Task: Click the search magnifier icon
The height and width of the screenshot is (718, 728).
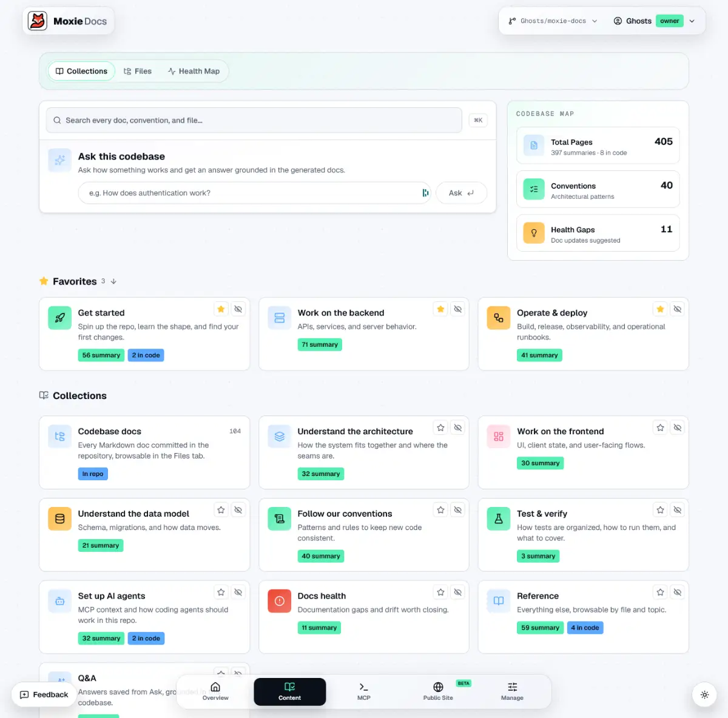Action: click(57, 120)
